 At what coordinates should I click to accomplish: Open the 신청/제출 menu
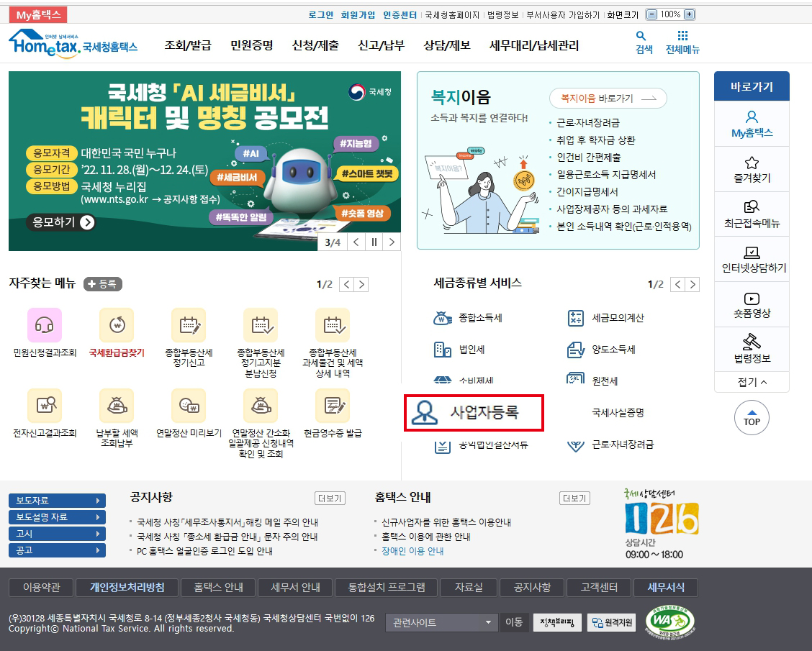pos(315,45)
